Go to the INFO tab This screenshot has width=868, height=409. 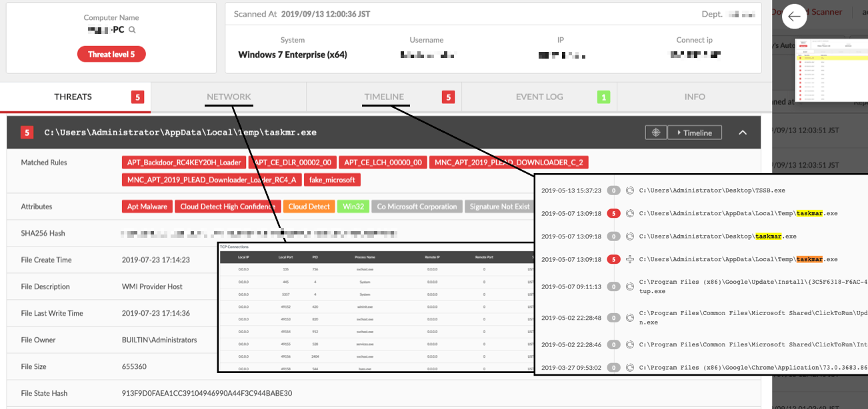point(694,97)
